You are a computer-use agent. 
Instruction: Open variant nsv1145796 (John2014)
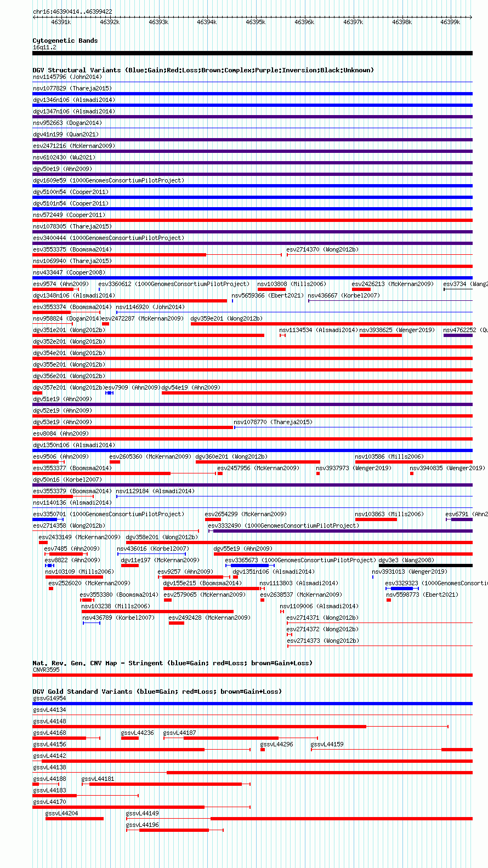point(67,77)
